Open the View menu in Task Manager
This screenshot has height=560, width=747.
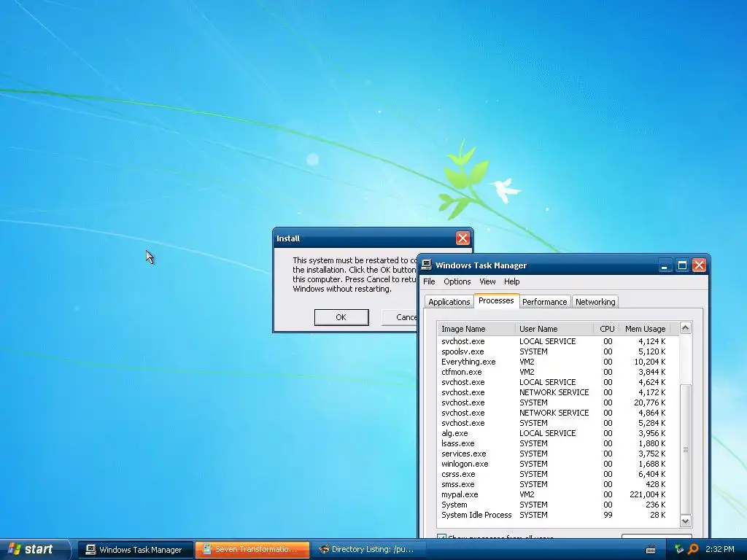pos(487,281)
